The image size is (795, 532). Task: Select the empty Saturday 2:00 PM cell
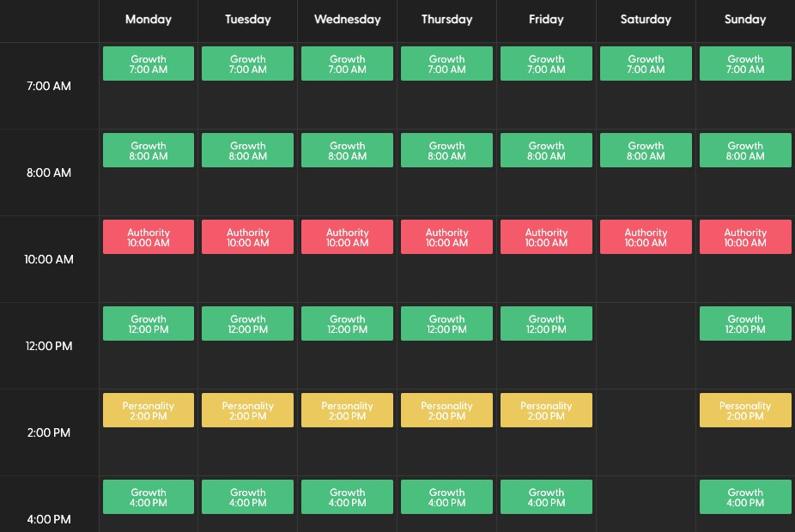tap(646, 432)
